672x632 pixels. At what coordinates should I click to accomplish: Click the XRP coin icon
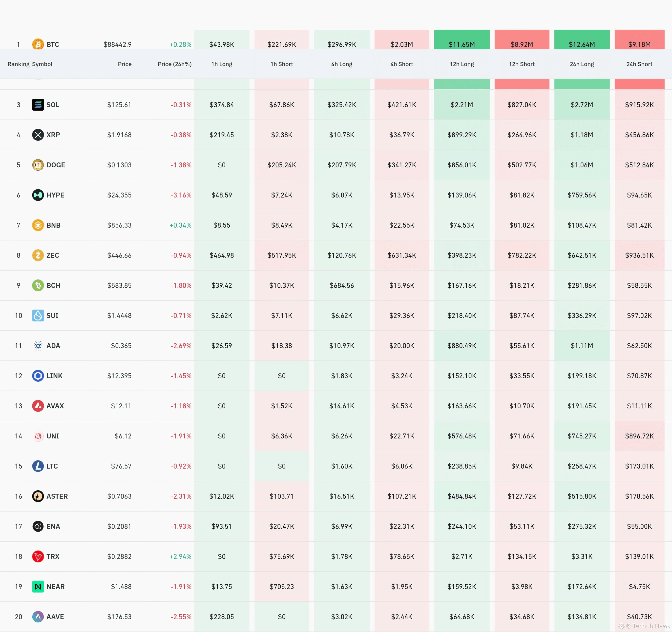pyautogui.click(x=38, y=135)
